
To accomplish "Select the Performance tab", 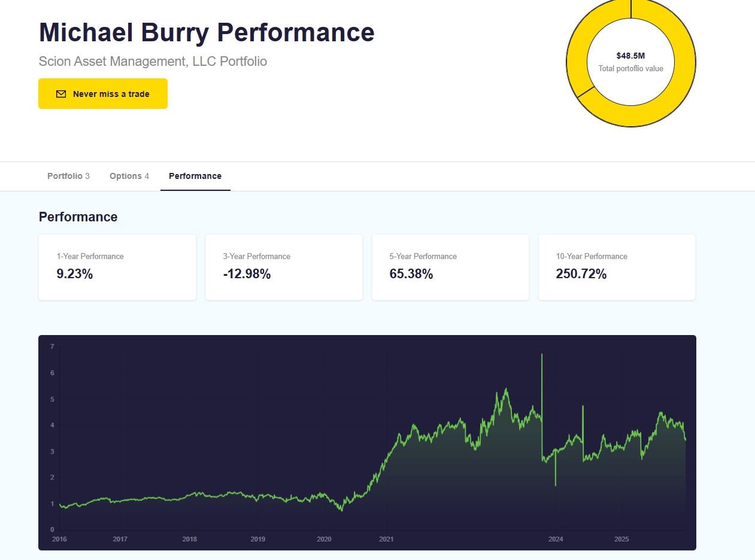I will click(x=195, y=176).
